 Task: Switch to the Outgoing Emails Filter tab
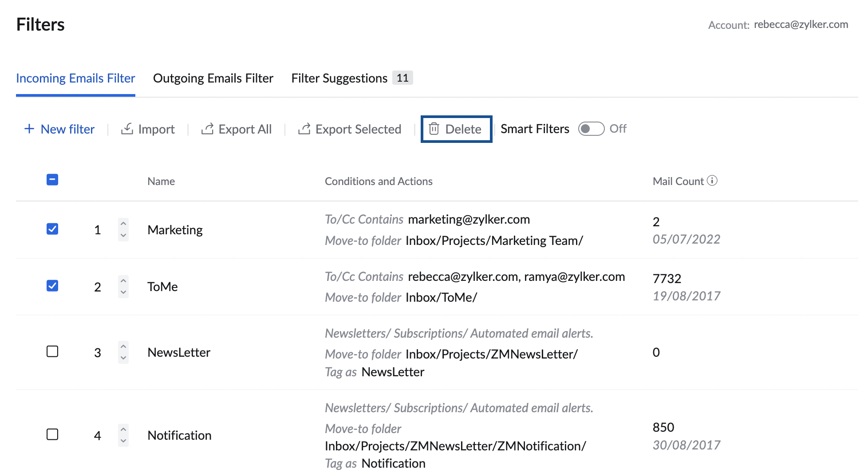coord(213,78)
